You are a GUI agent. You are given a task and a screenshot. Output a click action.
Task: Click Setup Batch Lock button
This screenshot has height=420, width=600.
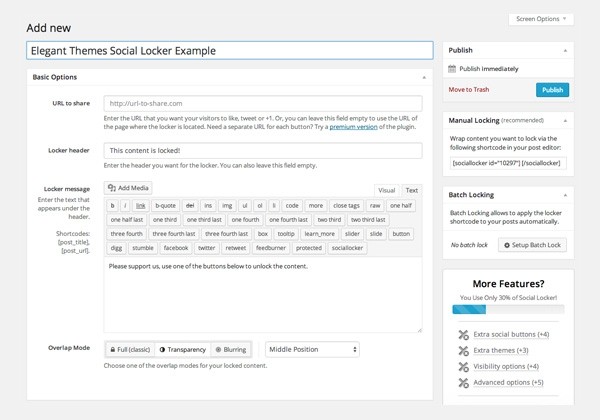(x=532, y=245)
